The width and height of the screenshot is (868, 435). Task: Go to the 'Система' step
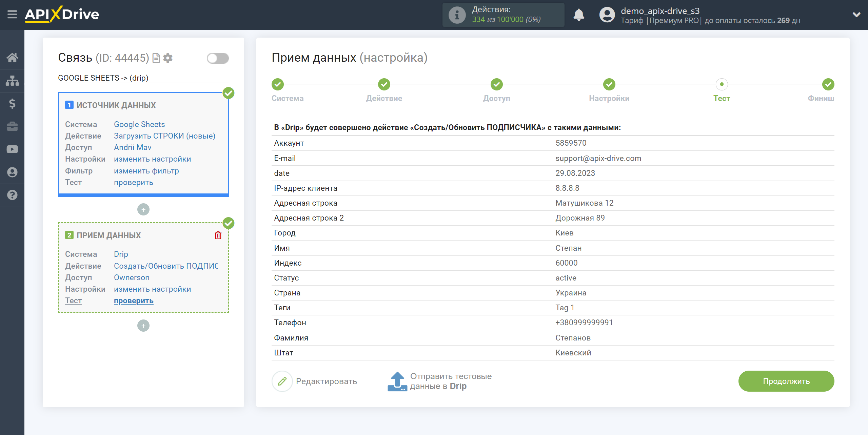point(278,84)
